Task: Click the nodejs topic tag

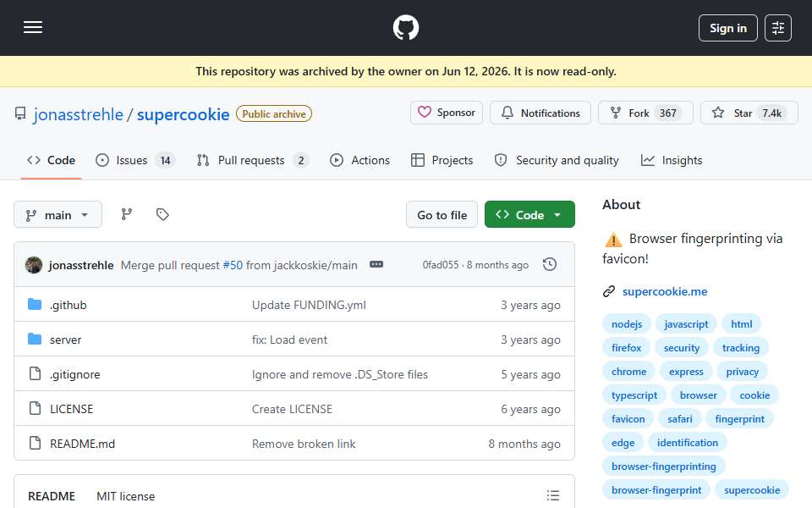Action: tap(627, 324)
